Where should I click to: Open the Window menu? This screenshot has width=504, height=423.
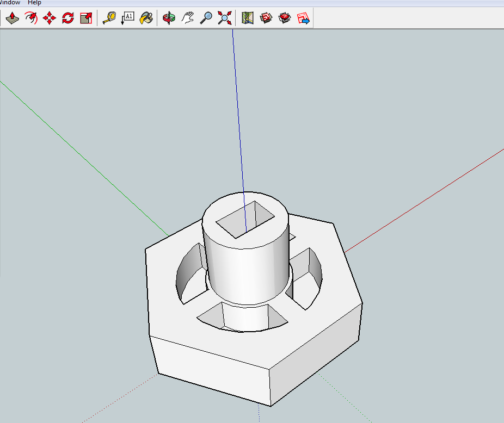pos(9,2)
